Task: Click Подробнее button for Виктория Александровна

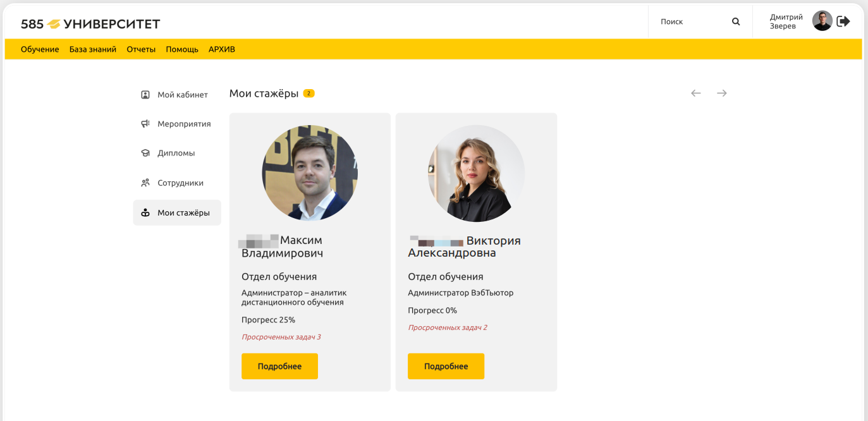Action: click(446, 367)
